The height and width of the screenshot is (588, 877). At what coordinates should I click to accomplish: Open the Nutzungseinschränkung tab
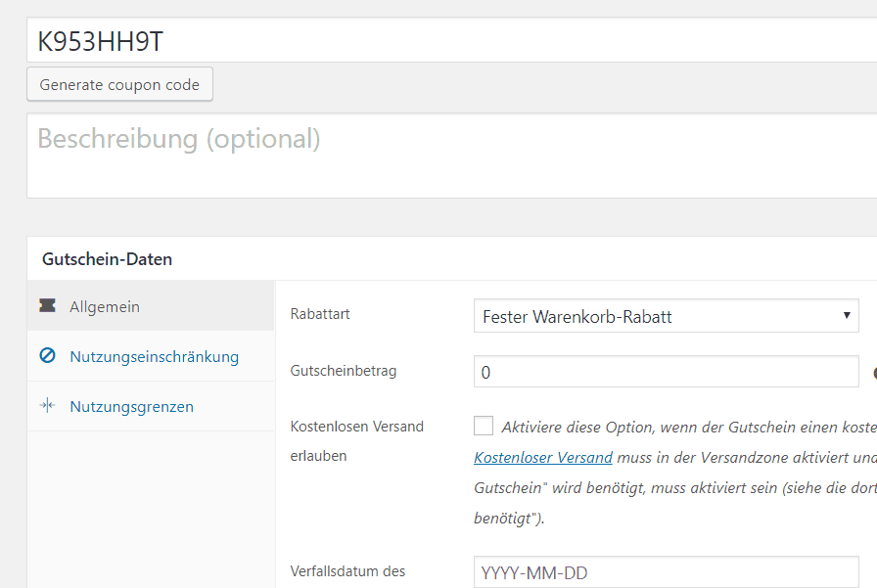point(154,356)
